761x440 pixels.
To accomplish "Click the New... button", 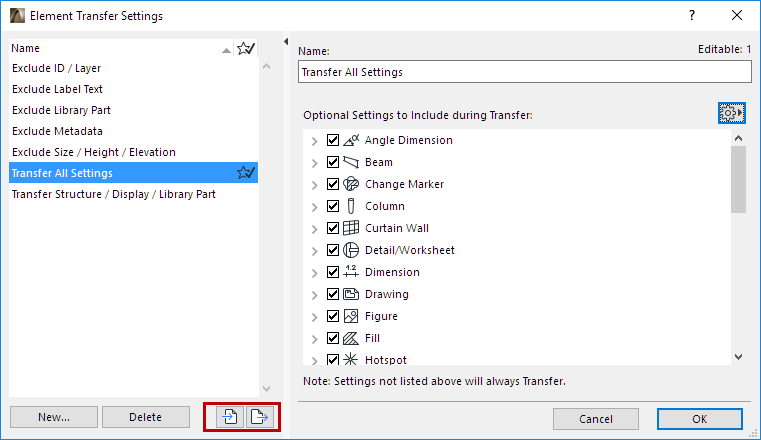I will [53, 417].
